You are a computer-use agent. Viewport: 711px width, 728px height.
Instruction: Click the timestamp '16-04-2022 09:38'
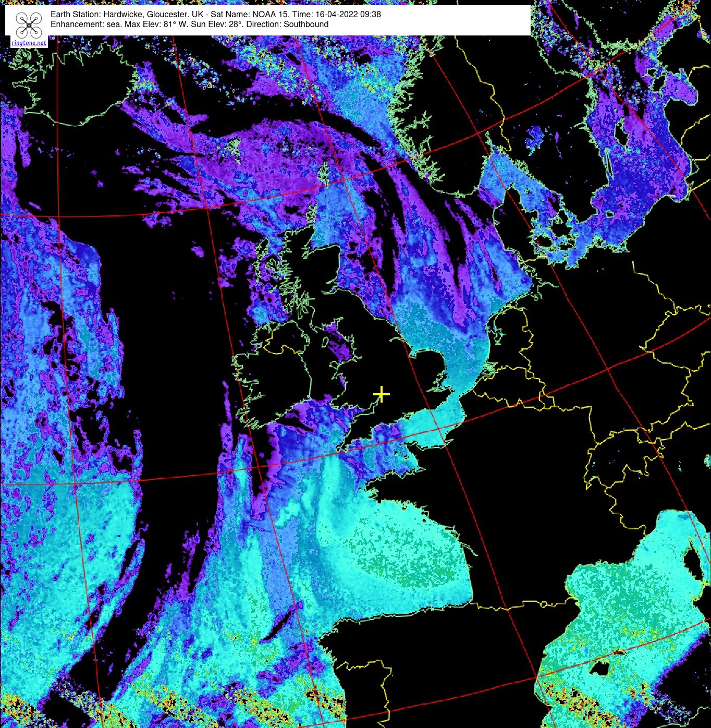(x=348, y=14)
